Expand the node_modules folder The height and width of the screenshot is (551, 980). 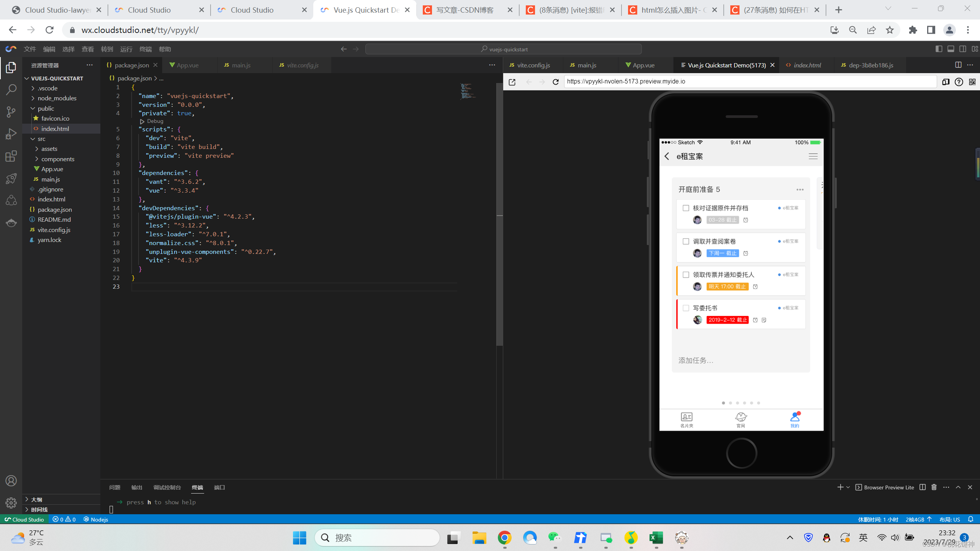(x=57, y=98)
